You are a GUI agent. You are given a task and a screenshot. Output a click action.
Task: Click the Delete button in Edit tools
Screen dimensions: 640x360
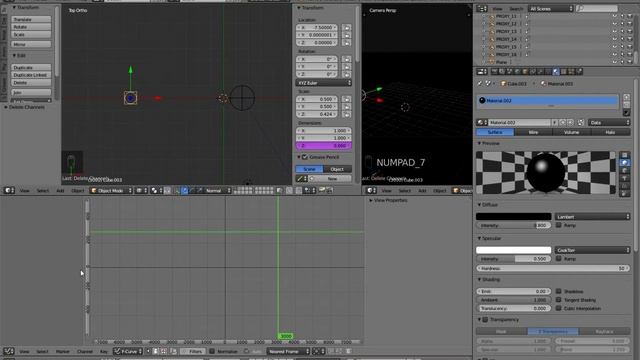coord(31,83)
